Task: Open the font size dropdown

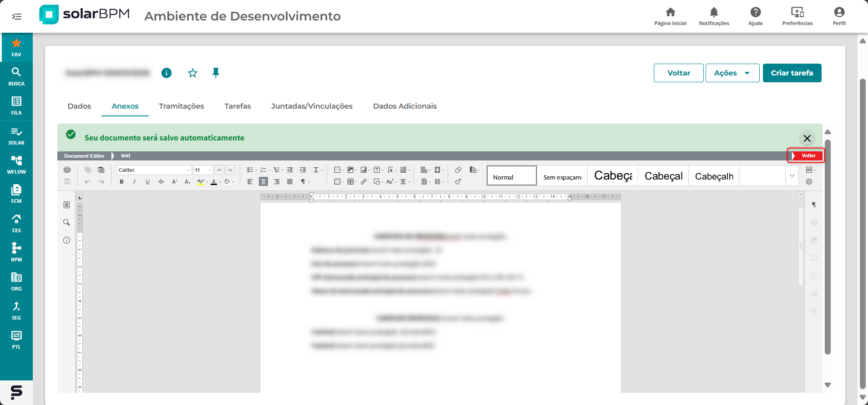Action: click(203, 170)
